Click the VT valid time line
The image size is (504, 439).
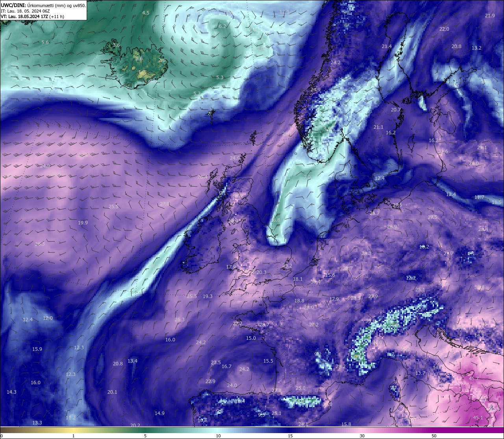pos(32,17)
